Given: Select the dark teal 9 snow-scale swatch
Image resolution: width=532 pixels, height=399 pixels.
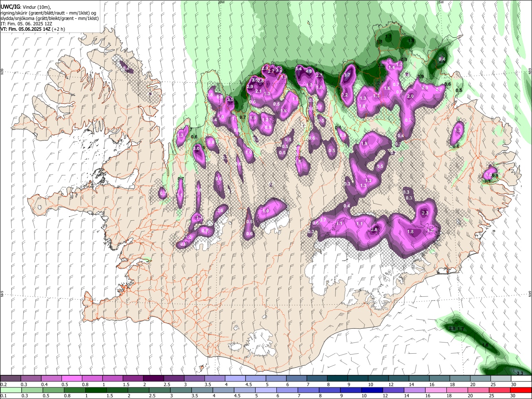Looking at the screenshot, I should [357, 379].
